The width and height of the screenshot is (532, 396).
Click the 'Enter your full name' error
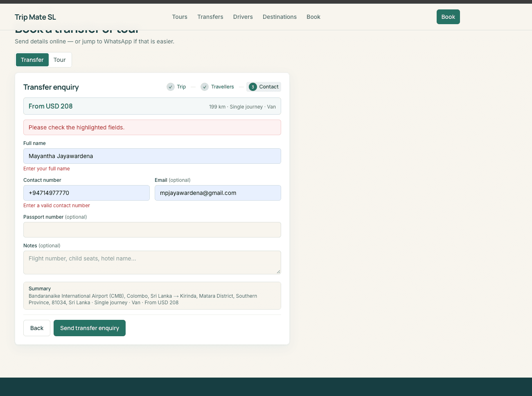pyautogui.click(x=47, y=169)
